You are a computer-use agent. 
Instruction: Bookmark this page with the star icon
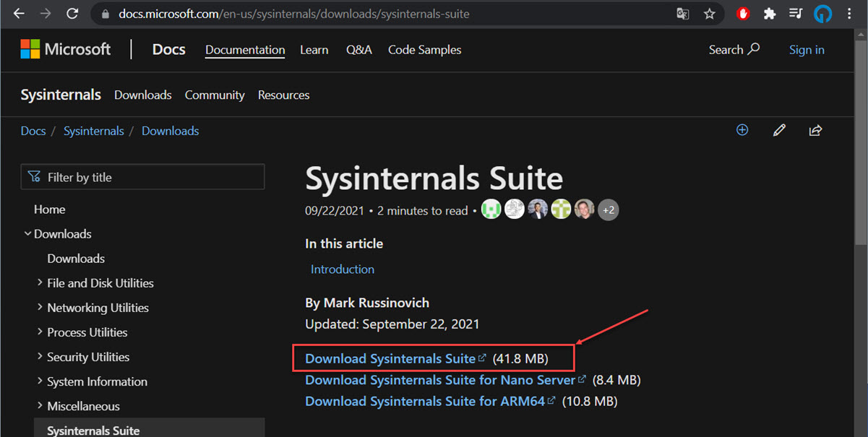(x=709, y=14)
